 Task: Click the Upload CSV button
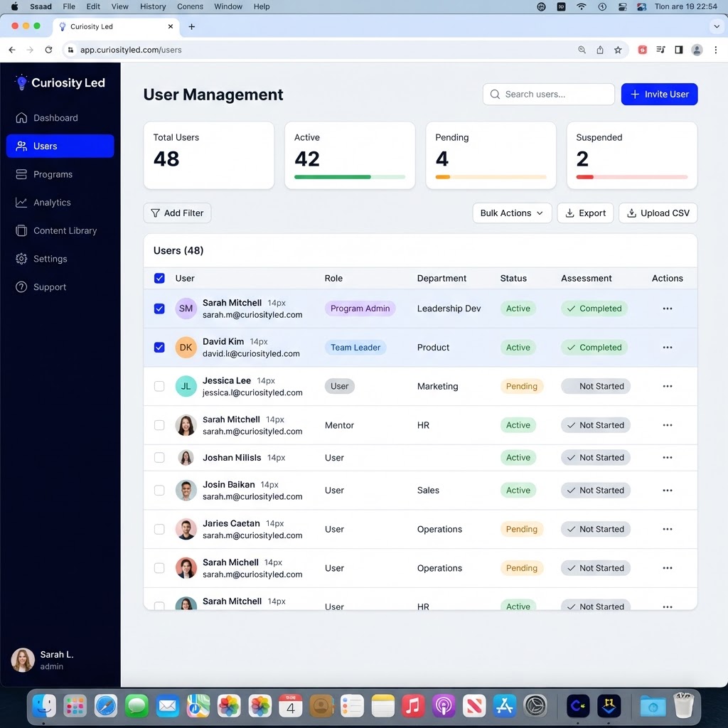pos(658,213)
